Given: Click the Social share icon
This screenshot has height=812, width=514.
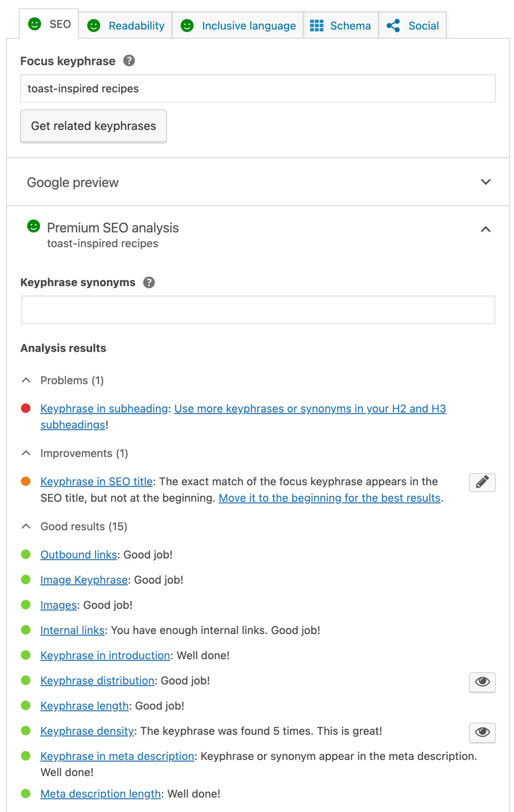Looking at the screenshot, I should [393, 26].
